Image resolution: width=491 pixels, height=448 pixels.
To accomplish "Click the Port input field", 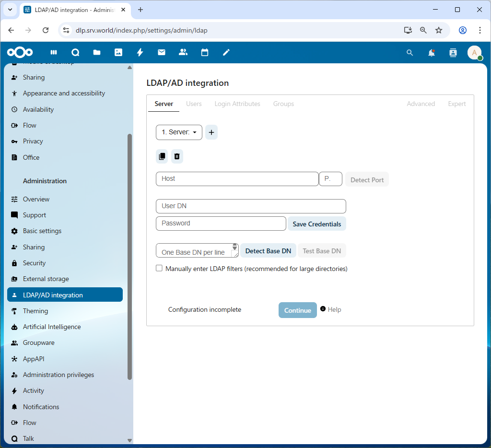I will [x=330, y=179].
